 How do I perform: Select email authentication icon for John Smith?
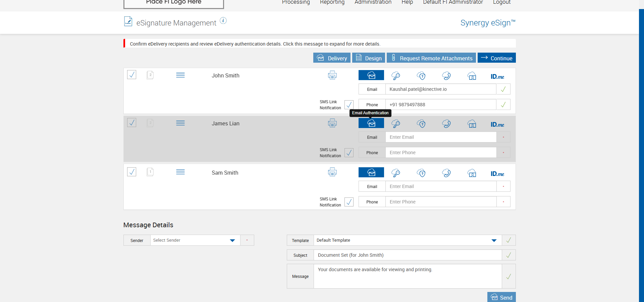(371, 75)
